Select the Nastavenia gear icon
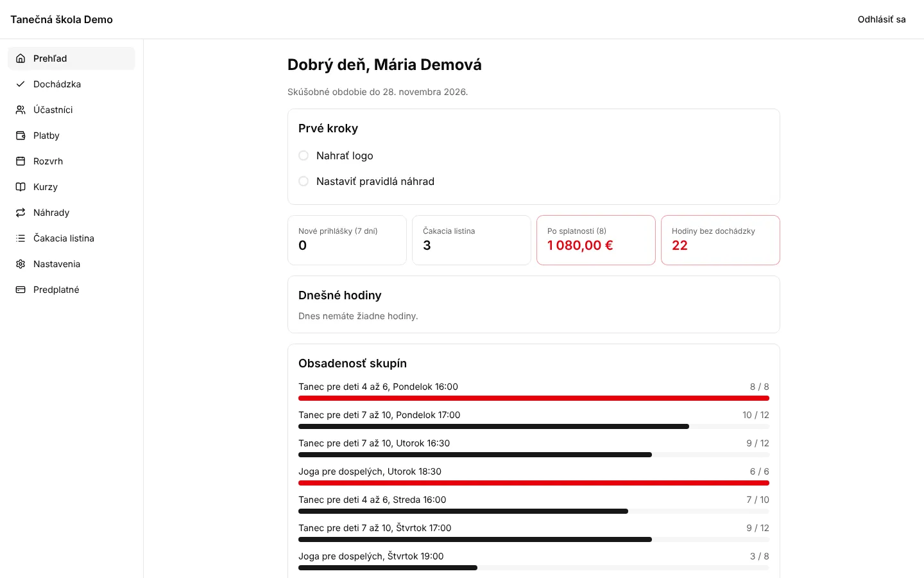This screenshot has width=924, height=578. coord(21,264)
